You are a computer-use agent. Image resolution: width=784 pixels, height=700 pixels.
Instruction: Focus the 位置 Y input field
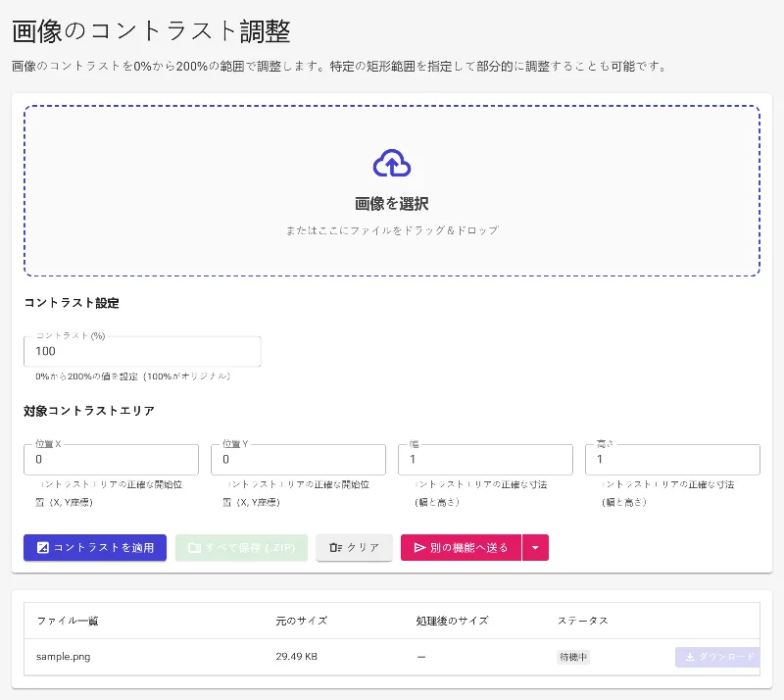[x=298, y=460]
